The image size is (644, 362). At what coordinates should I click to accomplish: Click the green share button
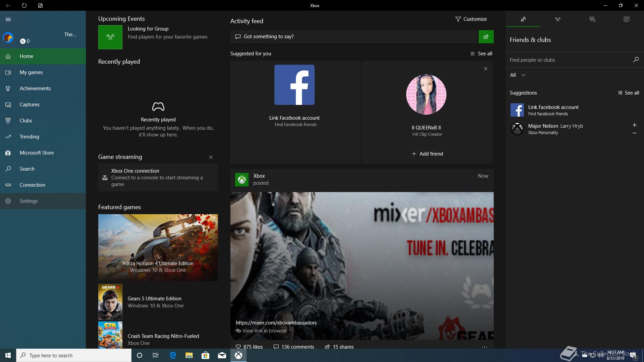click(486, 37)
